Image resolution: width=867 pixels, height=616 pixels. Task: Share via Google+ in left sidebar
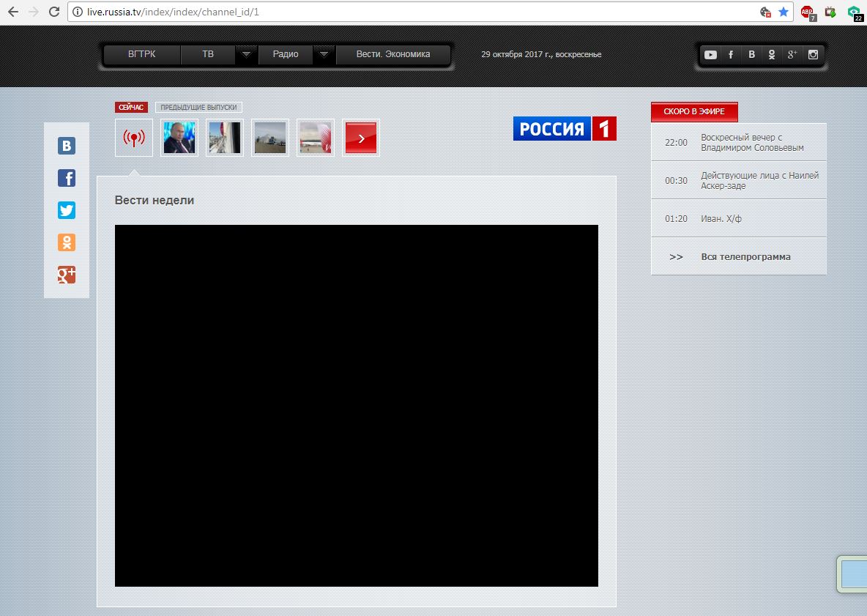pos(67,275)
